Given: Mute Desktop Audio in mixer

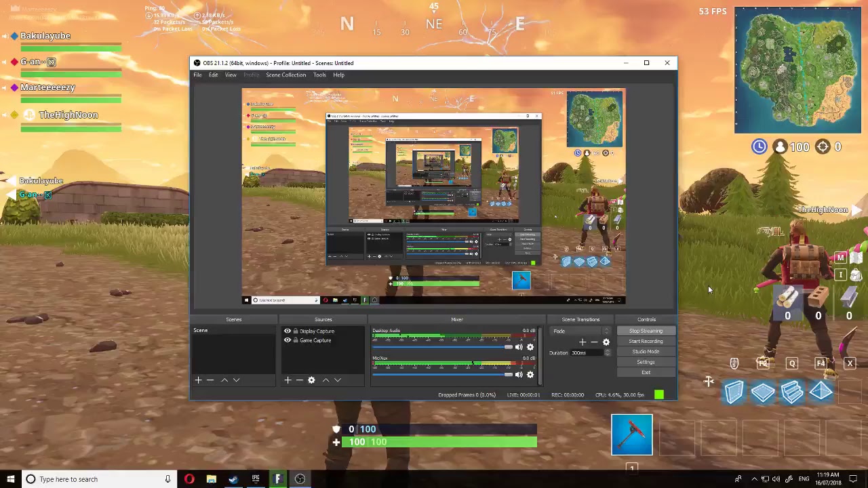Looking at the screenshot, I should tap(519, 347).
